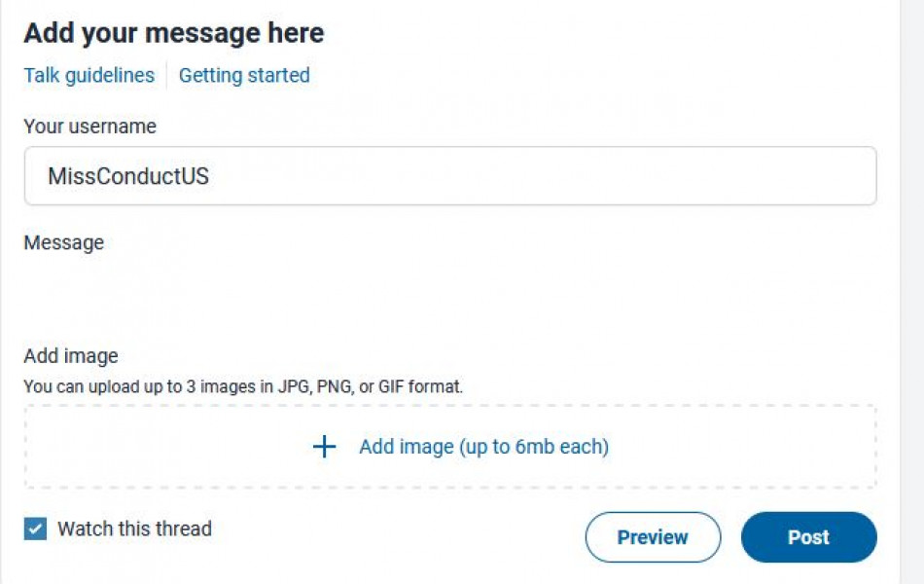Click the image format hint text
Image resolution: width=924 pixels, height=584 pixels.
(243, 386)
